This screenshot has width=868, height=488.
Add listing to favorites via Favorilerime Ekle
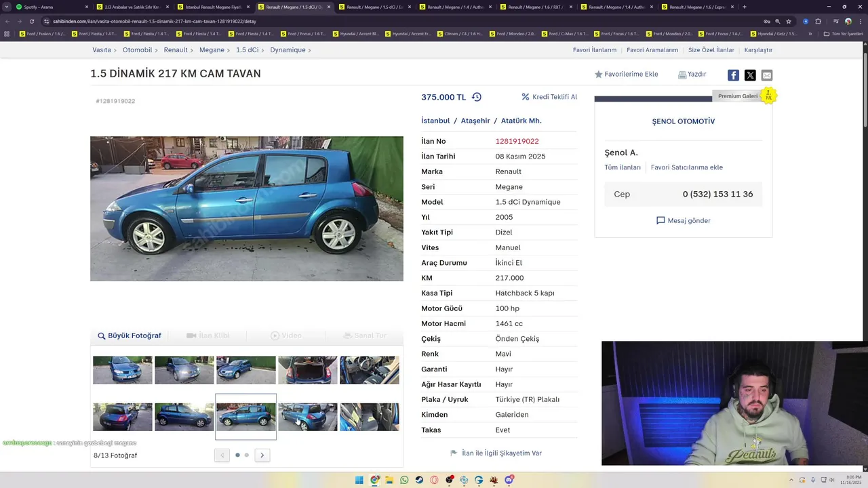click(627, 75)
